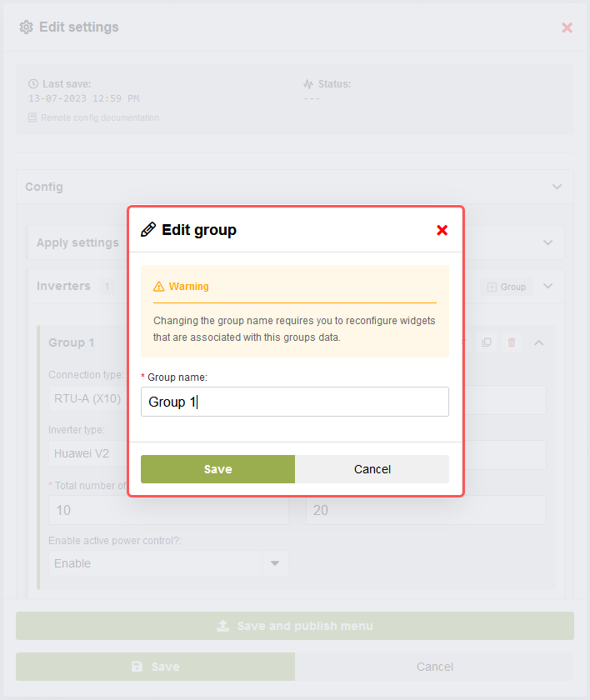Screen dimensions: 590x700
Task: Click Save and publish menu button
Action: tap(295, 626)
